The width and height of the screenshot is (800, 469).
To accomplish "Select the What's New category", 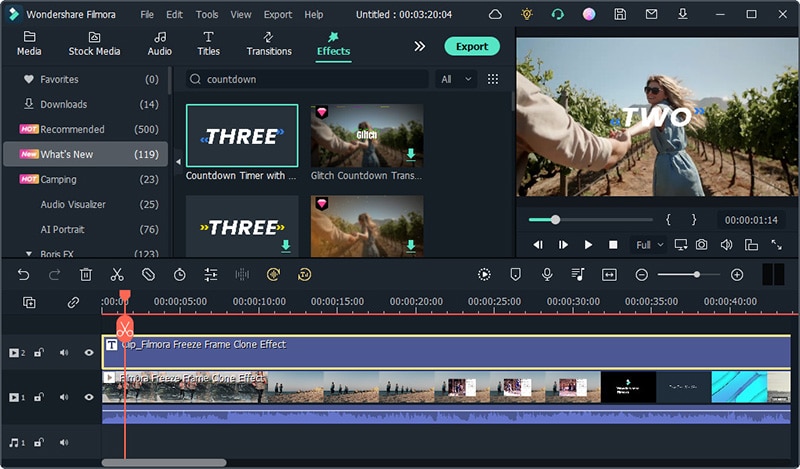I will [86, 154].
